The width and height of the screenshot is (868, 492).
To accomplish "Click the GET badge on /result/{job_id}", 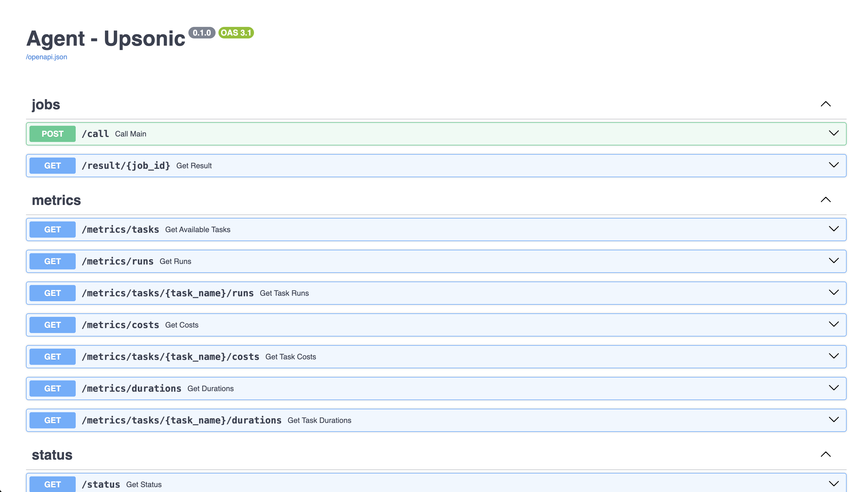I will [52, 166].
